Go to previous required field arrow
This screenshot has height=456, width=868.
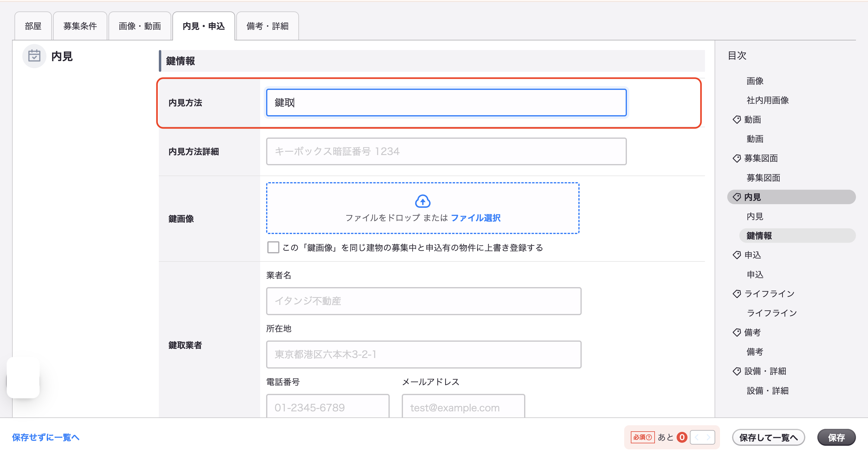pyautogui.click(x=697, y=437)
